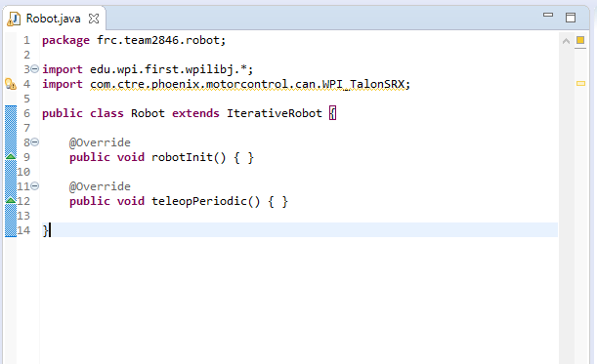Click the 'class' keyword on line 6
The width and height of the screenshot is (597, 364).
coord(107,113)
